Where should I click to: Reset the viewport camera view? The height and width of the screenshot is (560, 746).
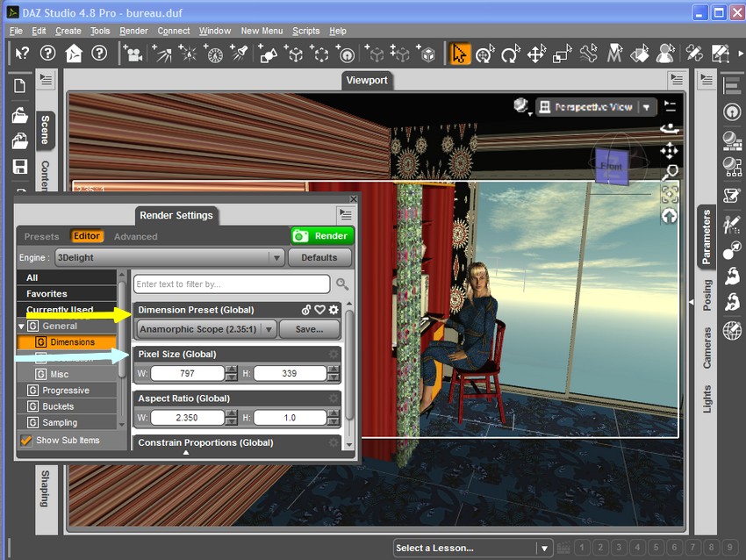(670, 217)
